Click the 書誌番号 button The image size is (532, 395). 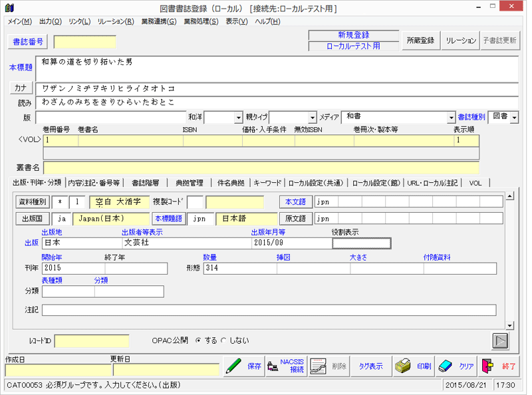click(28, 42)
